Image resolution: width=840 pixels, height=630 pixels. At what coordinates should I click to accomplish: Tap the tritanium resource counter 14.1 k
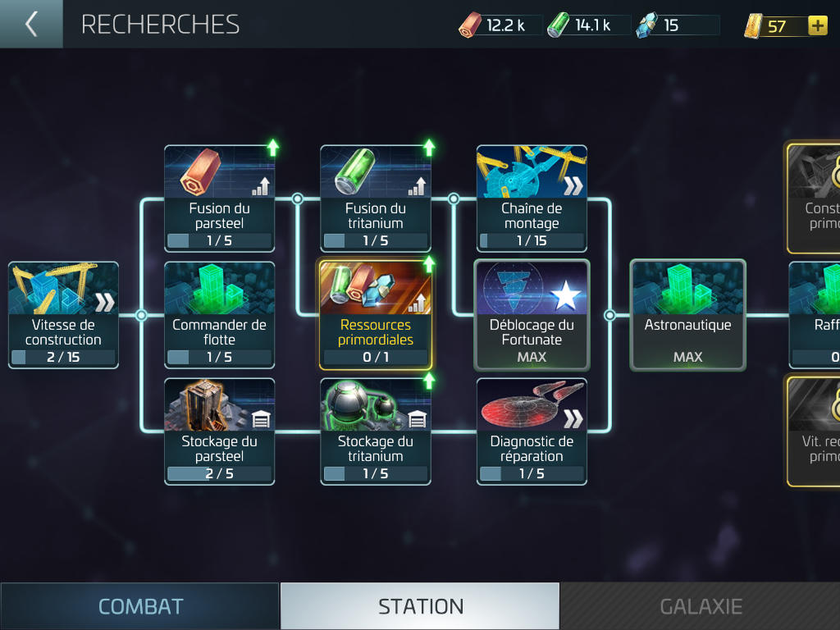coord(587,25)
